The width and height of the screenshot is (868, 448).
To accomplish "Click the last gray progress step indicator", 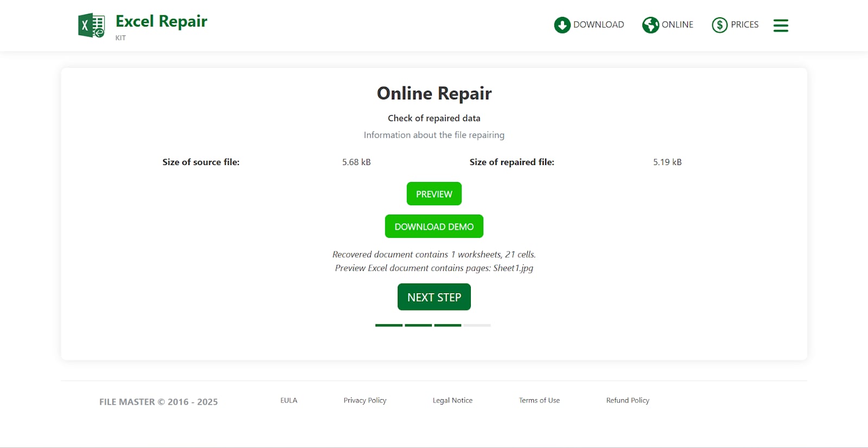I will coord(477,325).
